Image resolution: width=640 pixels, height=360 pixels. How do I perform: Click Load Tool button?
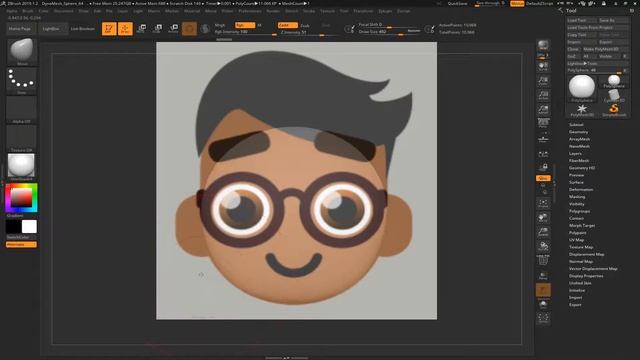tap(581, 20)
